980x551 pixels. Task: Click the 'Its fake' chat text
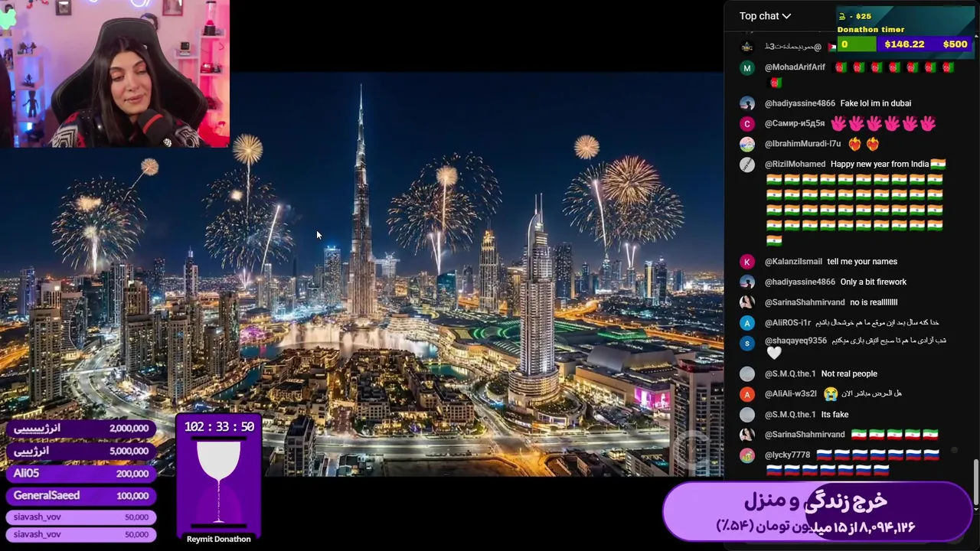(x=835, y=415)
